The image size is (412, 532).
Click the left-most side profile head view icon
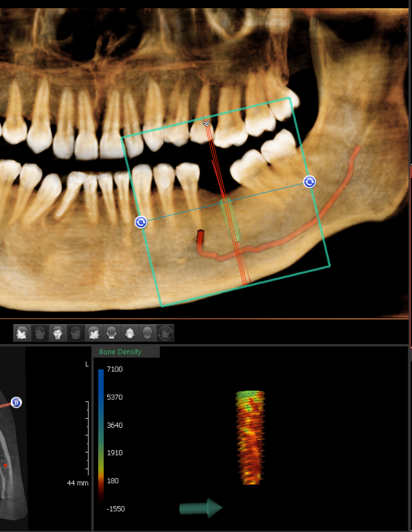click(22, 333)
